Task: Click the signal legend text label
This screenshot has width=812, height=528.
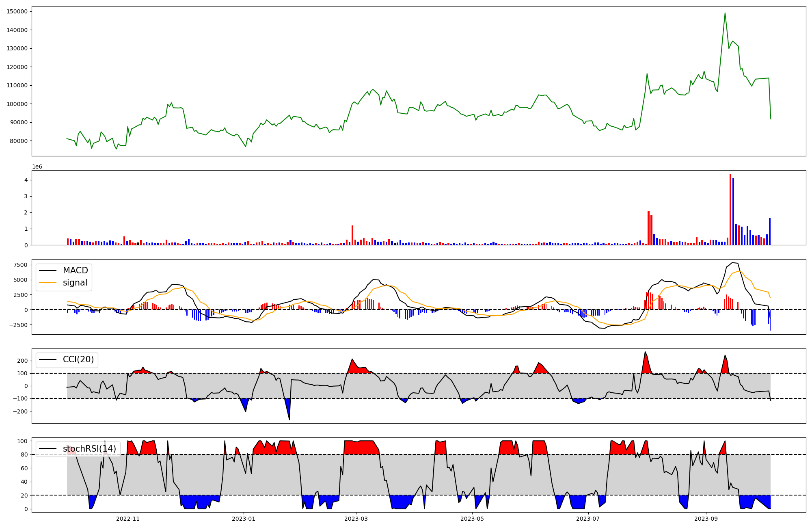Action: [75, 283]
